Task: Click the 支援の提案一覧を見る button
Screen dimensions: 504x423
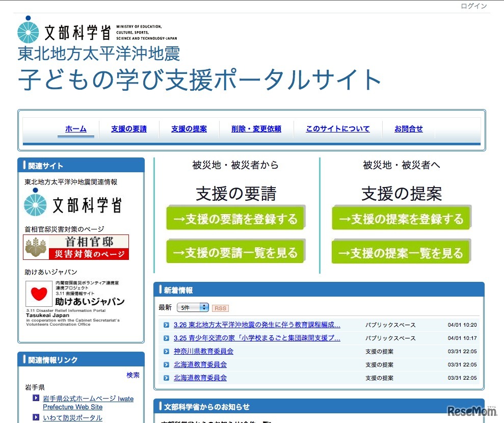Action: click(401, 251)
